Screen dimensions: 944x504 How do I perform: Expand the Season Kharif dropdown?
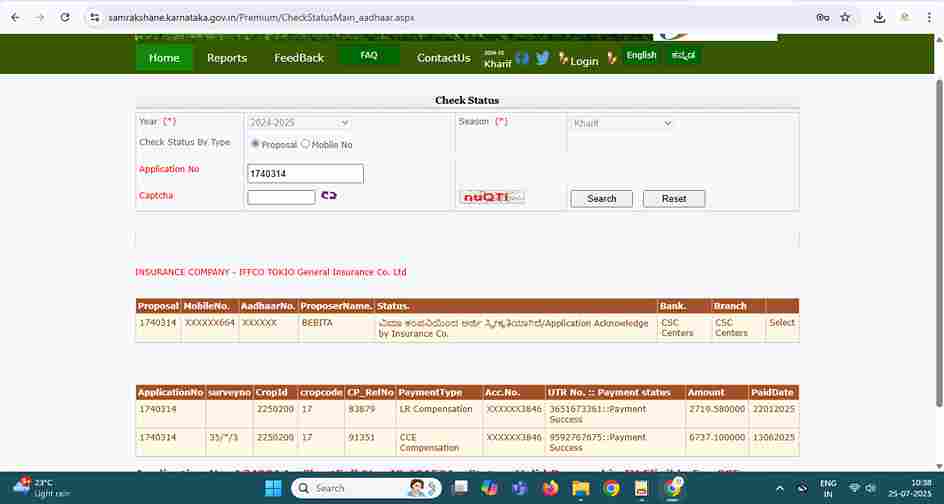[623, 123]
